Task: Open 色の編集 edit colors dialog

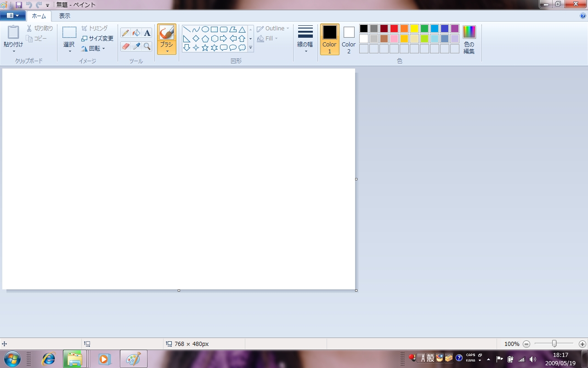Action: (469, 40)
